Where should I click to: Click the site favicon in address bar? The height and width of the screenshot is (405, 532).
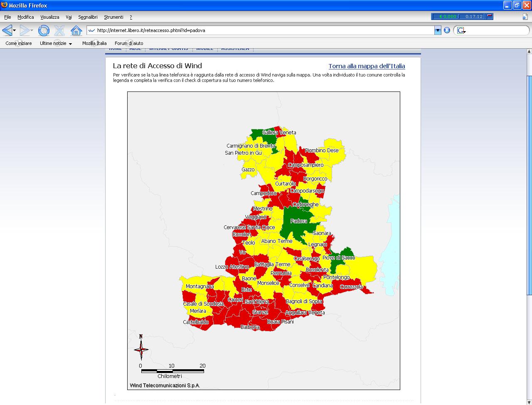click(x=92, y=30)
